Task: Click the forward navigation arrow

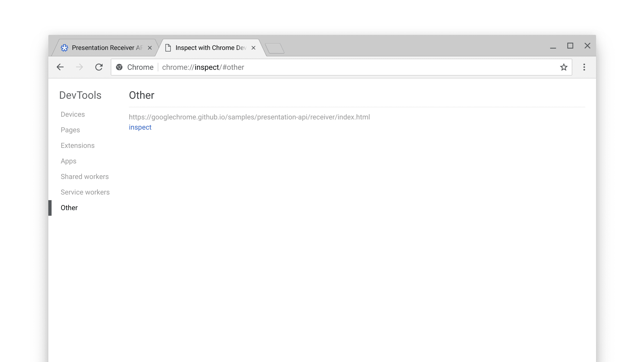Action: pos(79,67)
